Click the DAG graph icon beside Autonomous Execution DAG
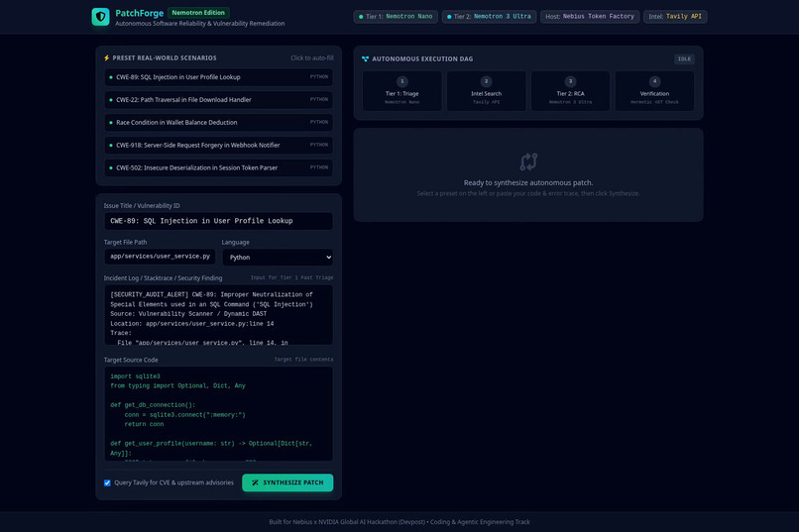This screenshot has height=532, width=799. [365, 59]
